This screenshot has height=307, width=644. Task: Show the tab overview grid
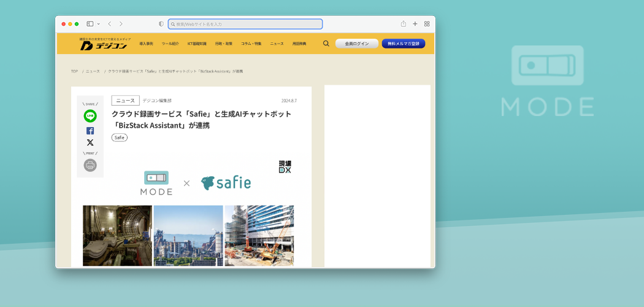pos(427,24)
